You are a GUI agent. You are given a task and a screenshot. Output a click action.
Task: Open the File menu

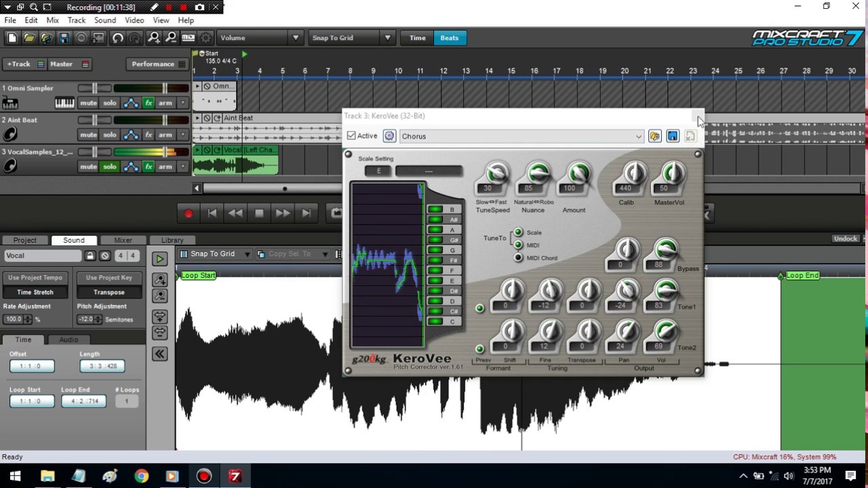10,20
